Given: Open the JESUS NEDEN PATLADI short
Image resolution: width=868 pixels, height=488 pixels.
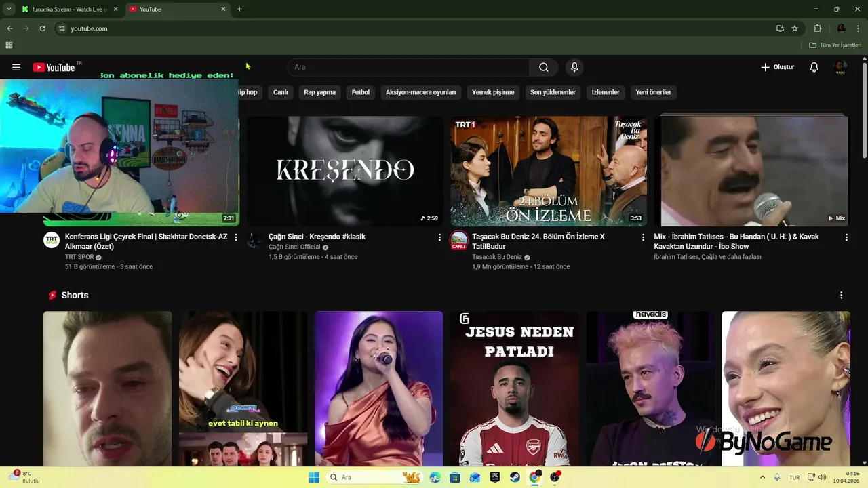Looking at the screenshot, I should 514,389.
